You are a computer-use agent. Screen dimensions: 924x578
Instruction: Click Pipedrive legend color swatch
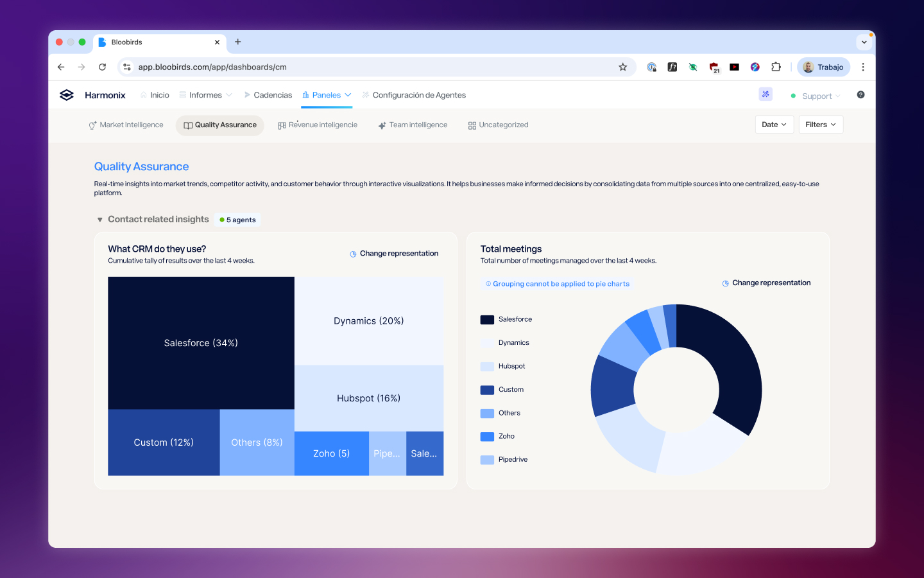[487, 460]
